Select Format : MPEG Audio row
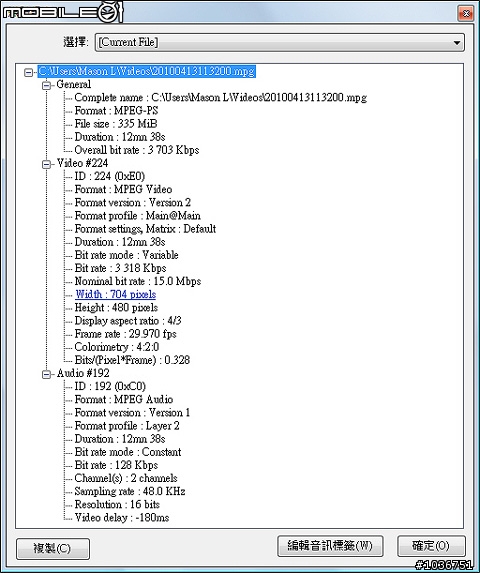This screenshot has height=573, width=480. coord(123,399)
